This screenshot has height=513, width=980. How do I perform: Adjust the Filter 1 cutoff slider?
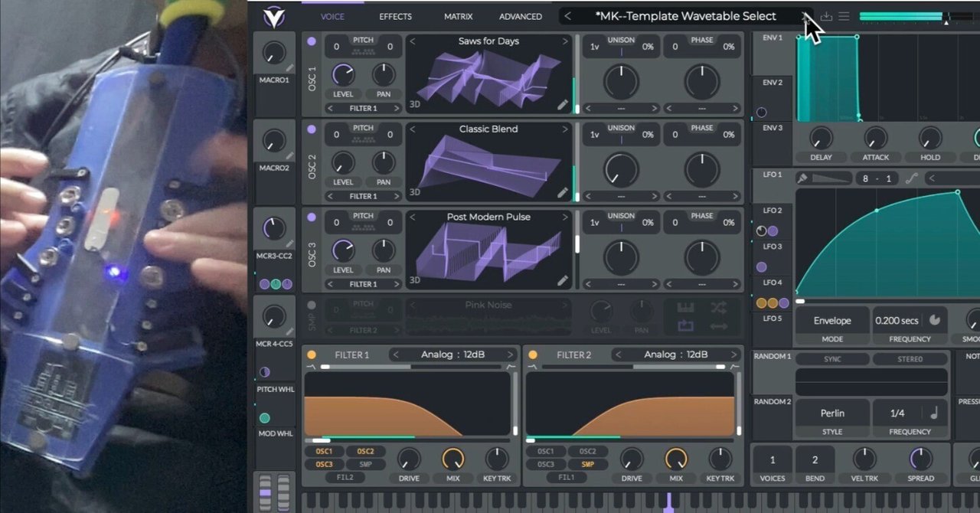tap(407, 440)
